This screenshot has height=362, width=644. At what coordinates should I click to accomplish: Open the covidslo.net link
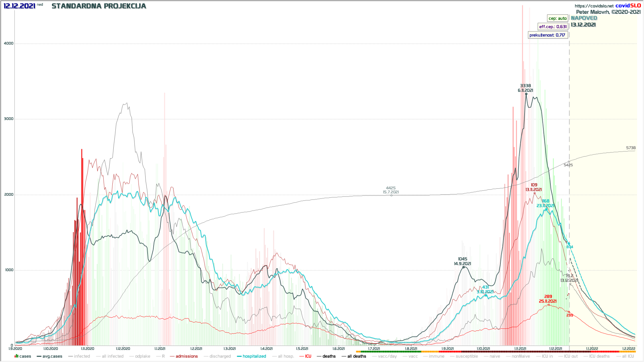point(594,6)
